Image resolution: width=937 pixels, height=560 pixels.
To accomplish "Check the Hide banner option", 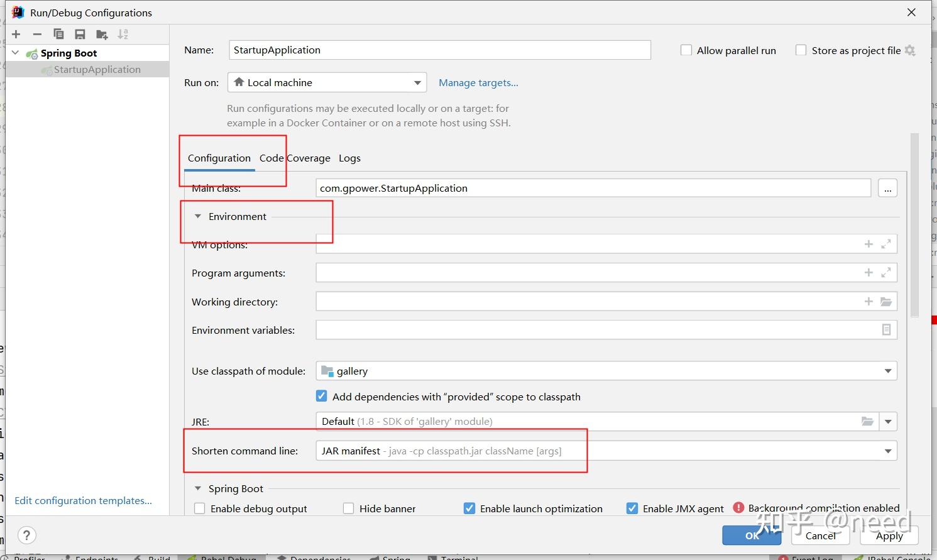I will pyautogui.click(x=348, y=508).
